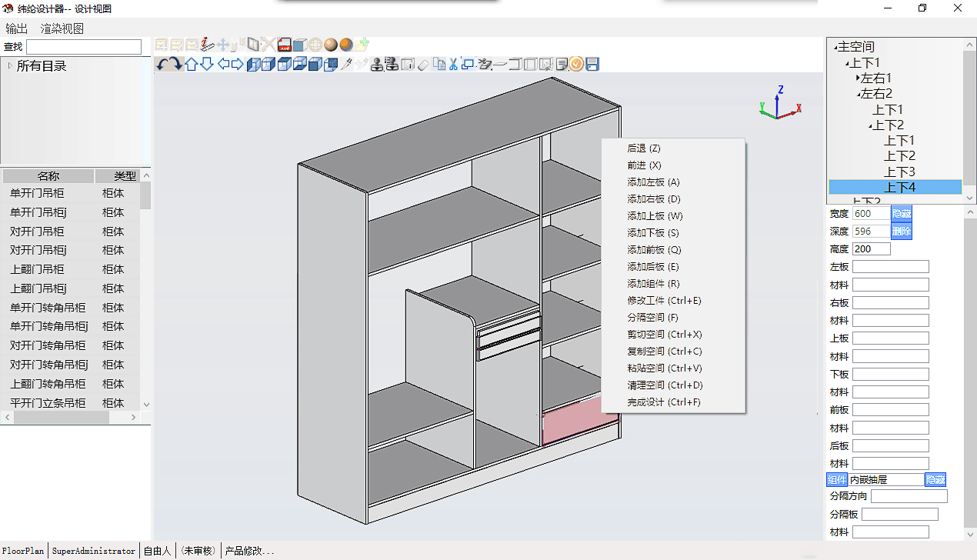This screenshot has width=977, height=560.
Task: Click the red XML export icon
Action: tap(285, 45)
